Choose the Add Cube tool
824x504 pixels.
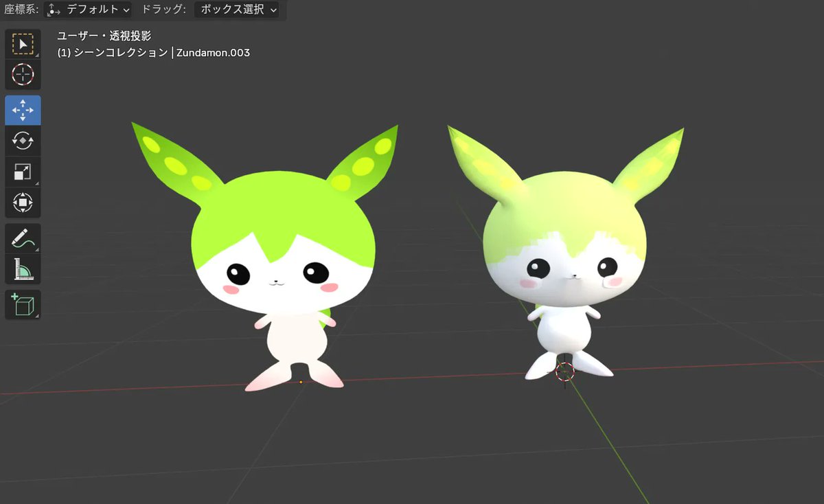point(23,304)
